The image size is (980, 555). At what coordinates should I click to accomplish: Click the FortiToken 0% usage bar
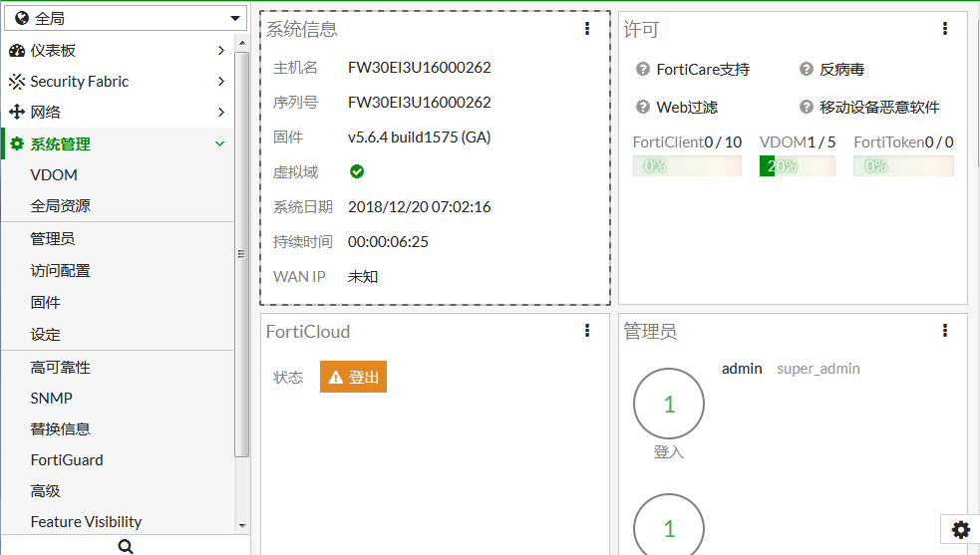pos(903,166)
